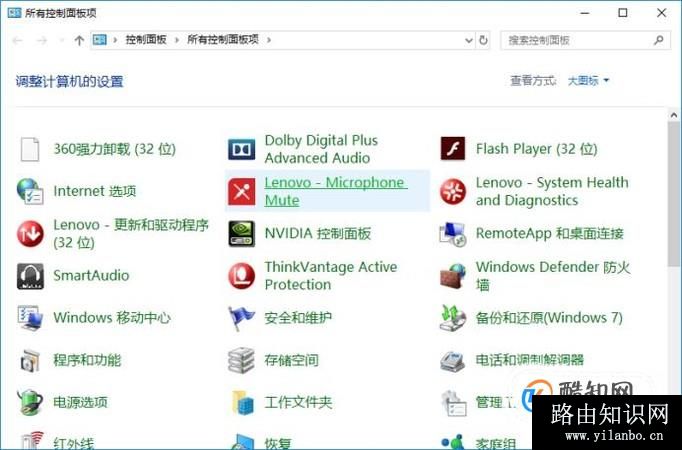
Task: Open Flash Player (32 位) text link
Action: pyautogui.click(x=536, y=149)
